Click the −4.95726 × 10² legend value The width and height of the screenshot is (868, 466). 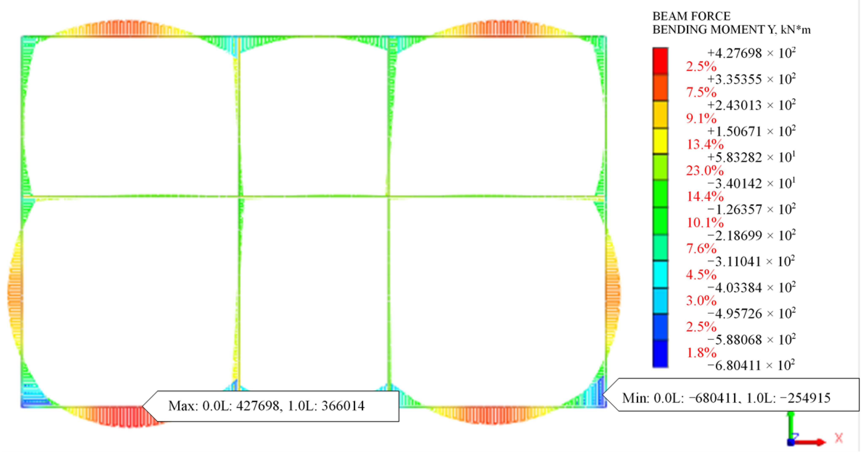click(x=751, y=314)
